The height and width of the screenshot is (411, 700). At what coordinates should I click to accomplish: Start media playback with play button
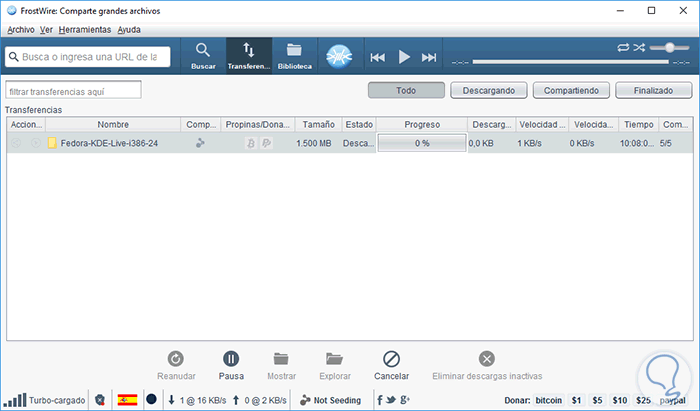[x=404, y=57]
